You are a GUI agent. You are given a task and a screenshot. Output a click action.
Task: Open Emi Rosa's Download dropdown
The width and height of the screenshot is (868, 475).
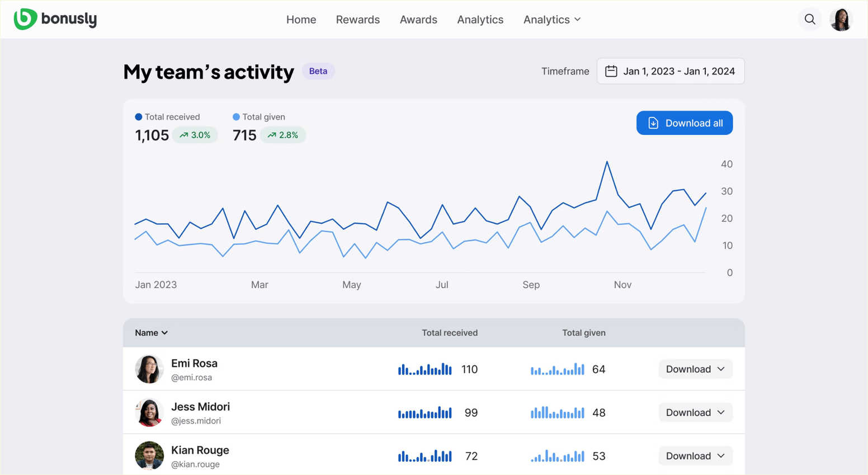[696, 369]
